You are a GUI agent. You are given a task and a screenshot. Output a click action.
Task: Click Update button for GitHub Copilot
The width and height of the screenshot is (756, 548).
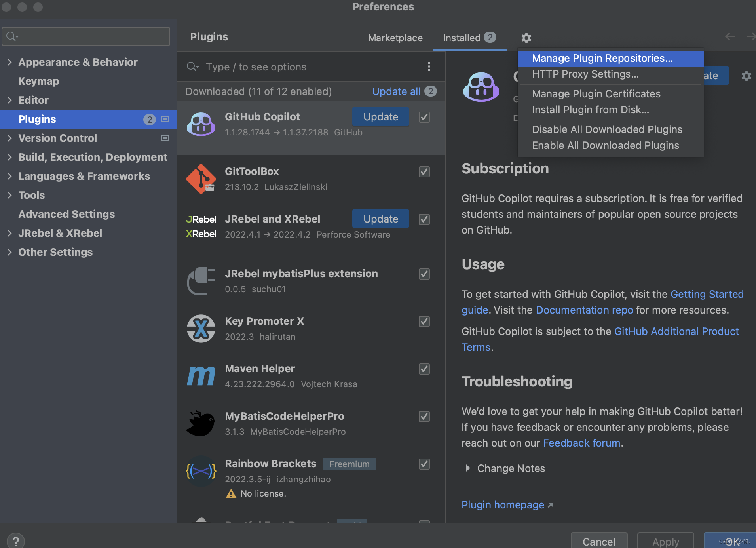[x=381, y=117]
